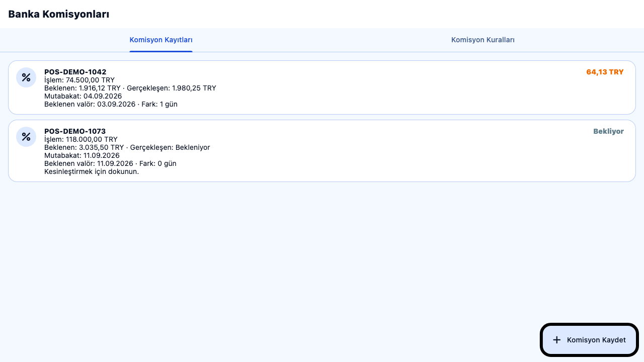Image resolution: width=644 pixels, height=362 pixels.
Task: Switch to Komisyon Kayıtları tab
Action: [161, 40]
